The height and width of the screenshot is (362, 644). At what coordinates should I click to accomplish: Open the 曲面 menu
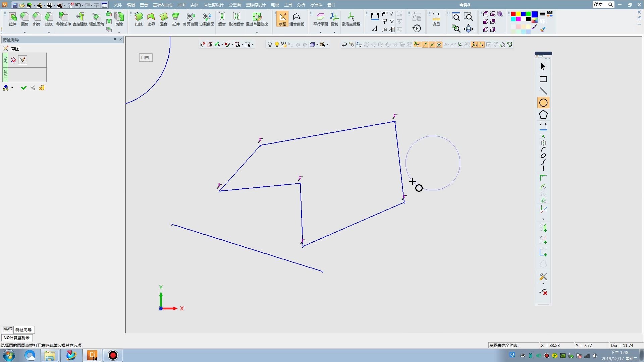tap(181, 5)
